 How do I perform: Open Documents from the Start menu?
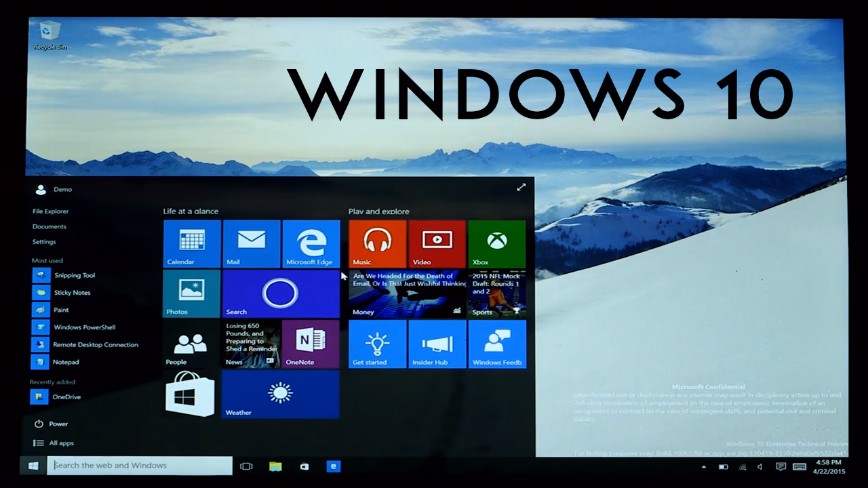(x=50, y=226)
